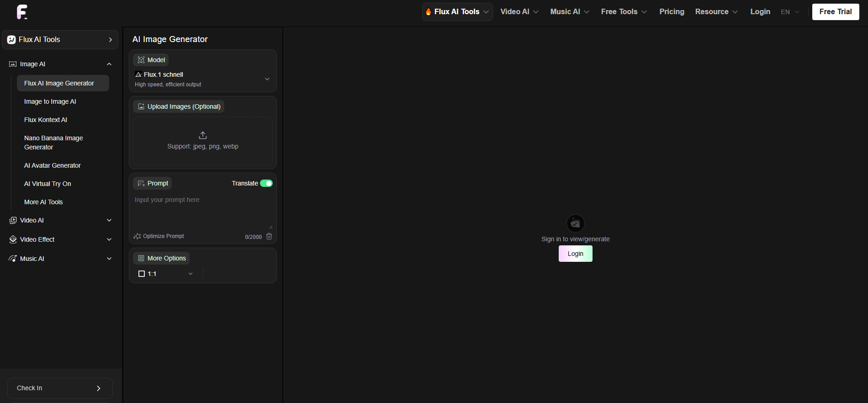This screenshot has height=403, width=868.
Task: Click the Prompt label icon
Action: click(x=141, y=183)
